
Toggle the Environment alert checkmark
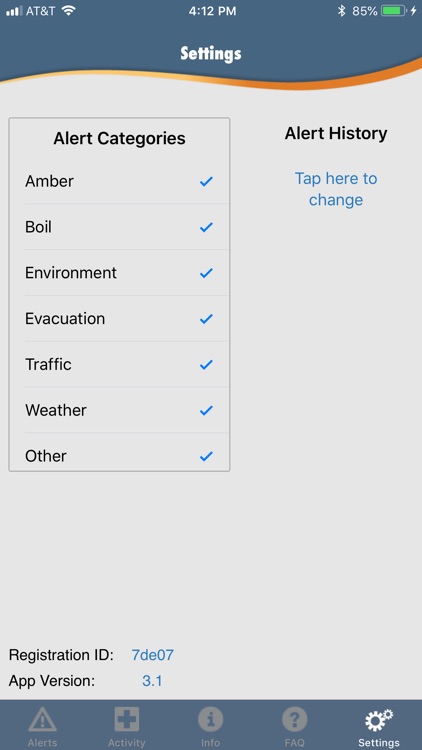[x=206, y=273]
